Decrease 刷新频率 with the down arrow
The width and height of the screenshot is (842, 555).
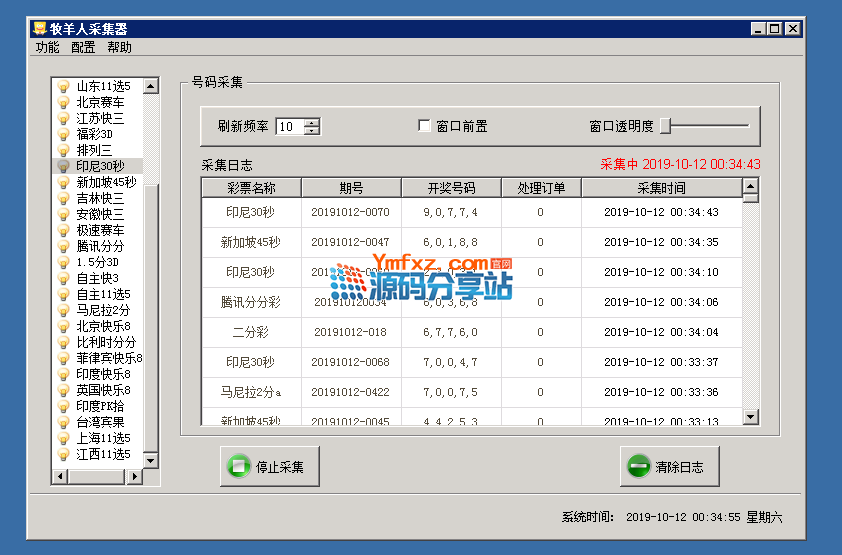(x=313, y=131)
